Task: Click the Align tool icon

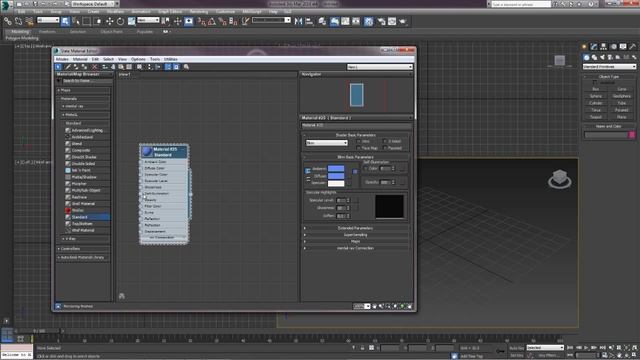Action: click(309, 21)
